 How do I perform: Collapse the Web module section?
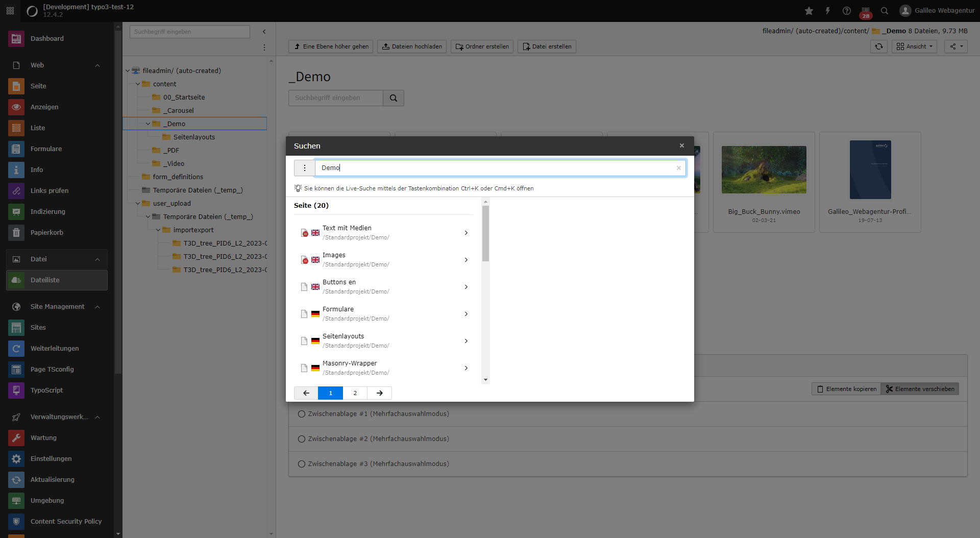click(x=97, y=65)
